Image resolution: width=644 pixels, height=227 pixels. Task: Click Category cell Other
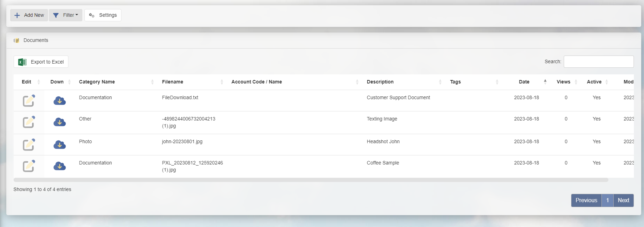(85, 119)
